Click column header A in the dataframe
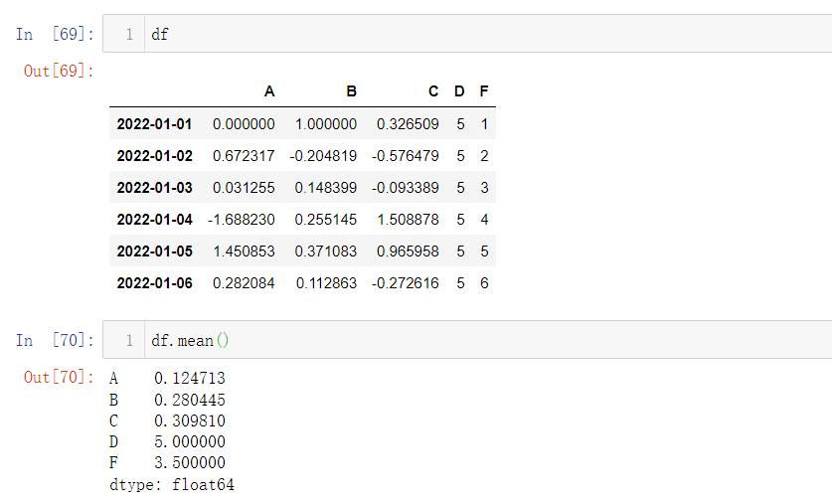Image resolution: width=832 pixels, height=504 pixels. (x=269, y=91)
